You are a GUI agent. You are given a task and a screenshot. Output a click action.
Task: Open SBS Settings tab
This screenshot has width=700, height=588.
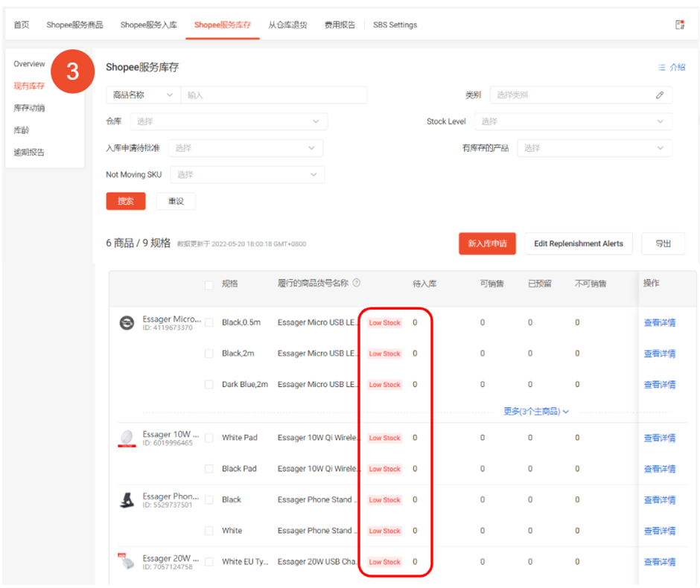click(x=395, y=25)
